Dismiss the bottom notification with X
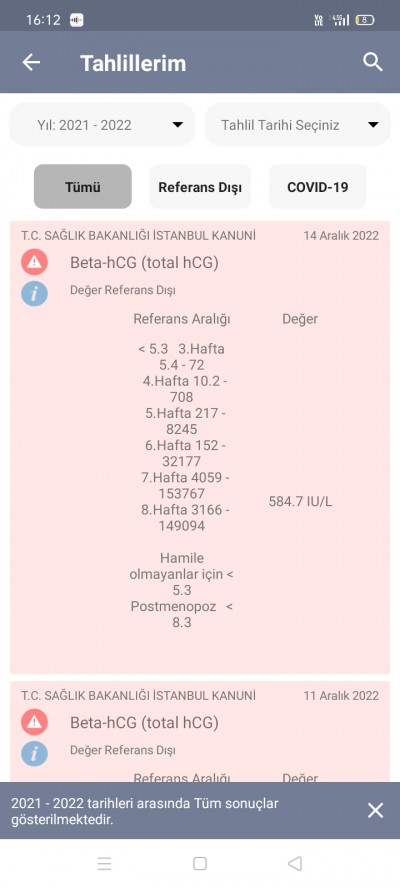Viewport: 400px width, 888px height. coord(376,810)
